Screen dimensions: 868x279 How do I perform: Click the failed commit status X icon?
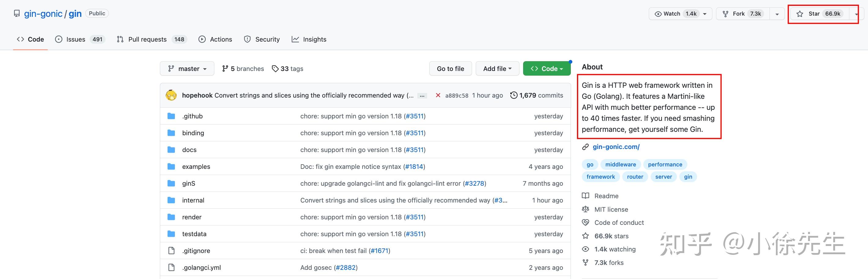(438, 95)
